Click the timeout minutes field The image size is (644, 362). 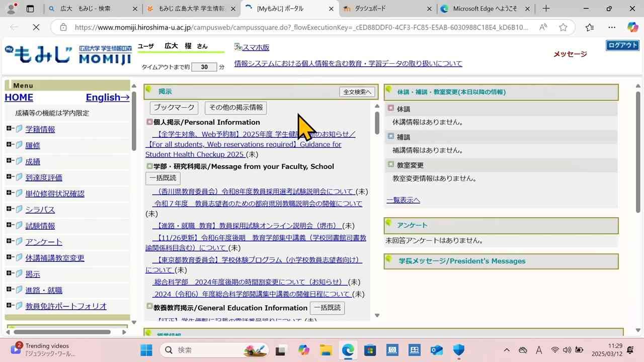point(204,67)
